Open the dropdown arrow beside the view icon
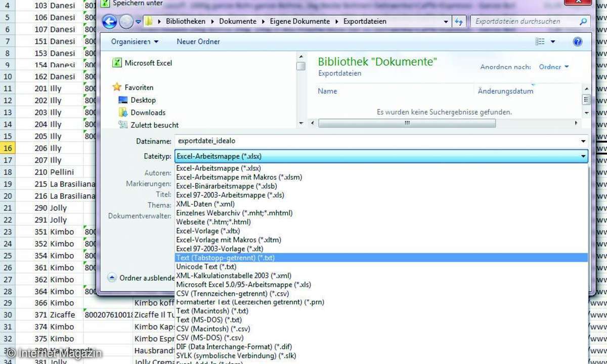This screenshot has height=364, width=607. [x=553, y=41]
